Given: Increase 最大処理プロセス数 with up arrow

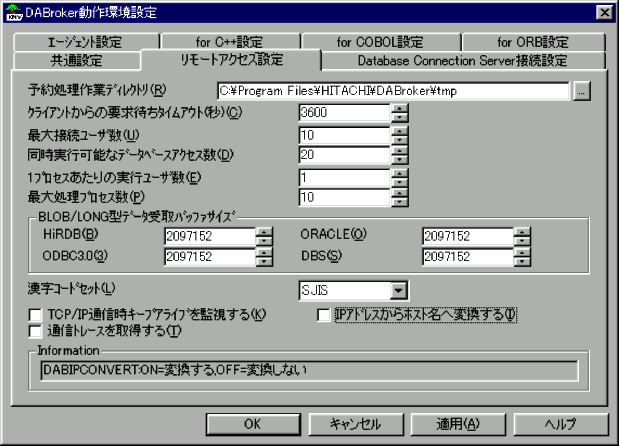Looking at the screenshot, I should point(400,193).
